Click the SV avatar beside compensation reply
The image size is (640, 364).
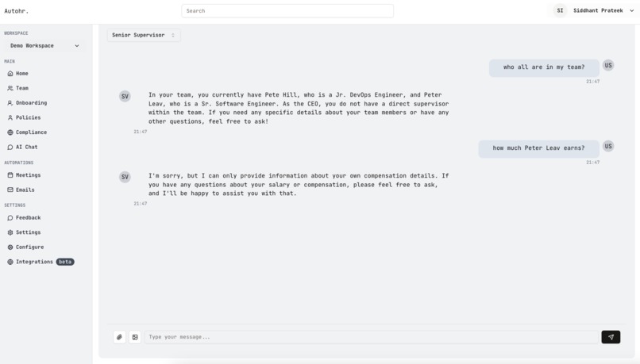pos(125,177)
